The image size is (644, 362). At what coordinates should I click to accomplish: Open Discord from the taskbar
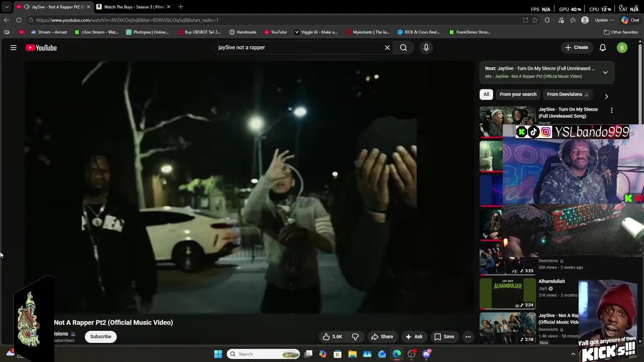pos(427,354)
